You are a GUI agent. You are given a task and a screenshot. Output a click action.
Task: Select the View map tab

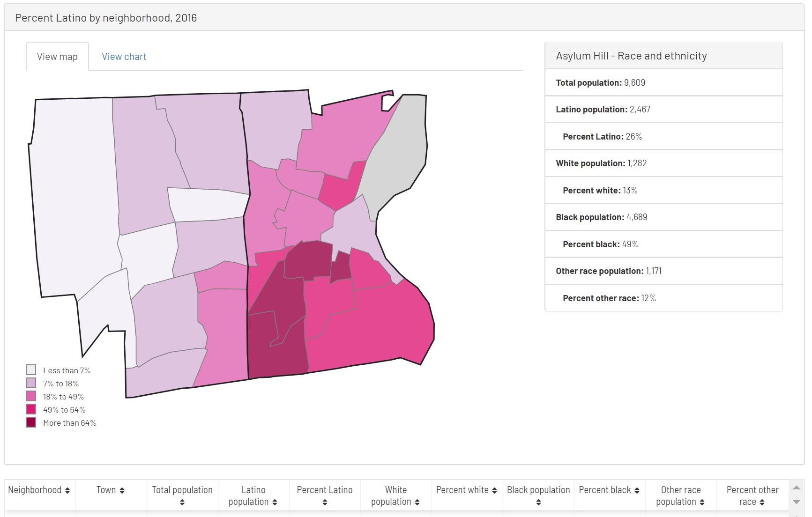[57, 56]
